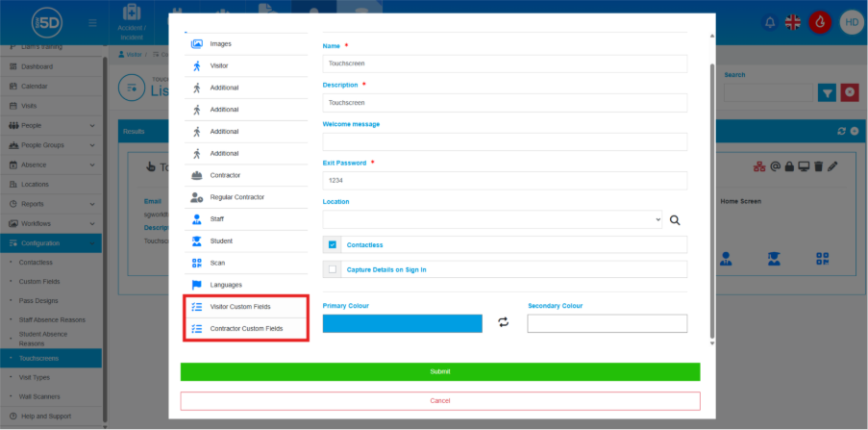Click the Exit Password input field

point(505,181)
